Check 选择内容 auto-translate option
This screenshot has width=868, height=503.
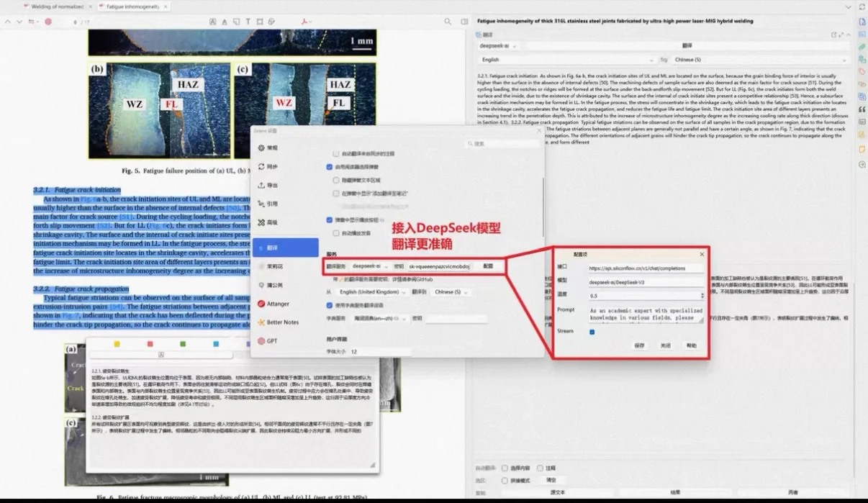[505, 468]
